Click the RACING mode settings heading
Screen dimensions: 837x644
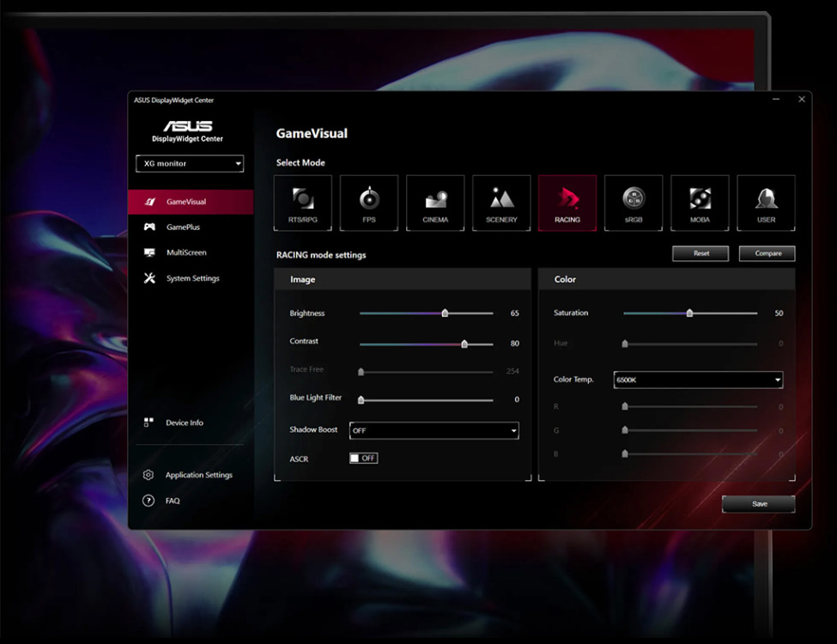point(321,255)
